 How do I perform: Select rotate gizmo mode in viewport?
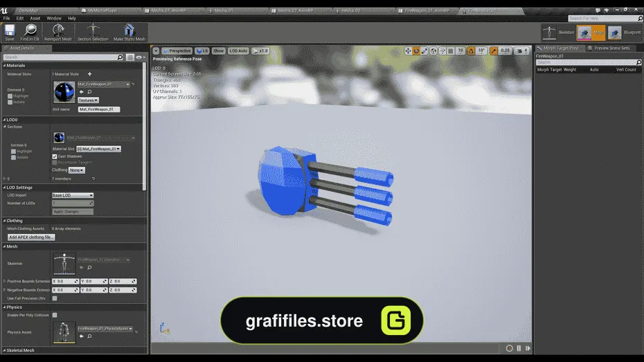pyautogui.click(x=416, y=51)
